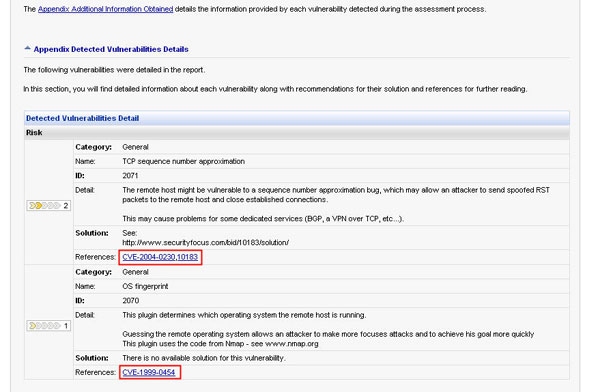600x392 pixels.
Task: Click the risk level 2 rating icon
Action: tap(49, 206)
